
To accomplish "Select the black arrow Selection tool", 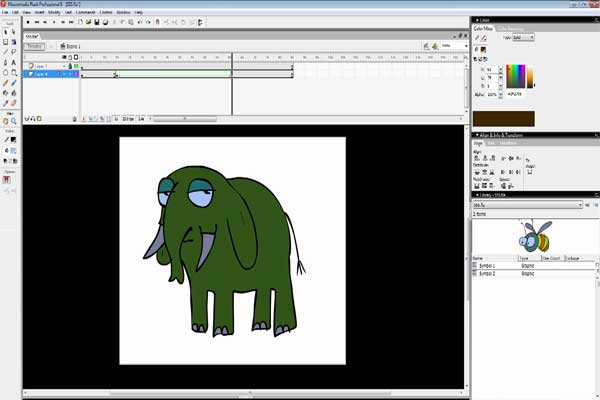I will tap(5, 32).
